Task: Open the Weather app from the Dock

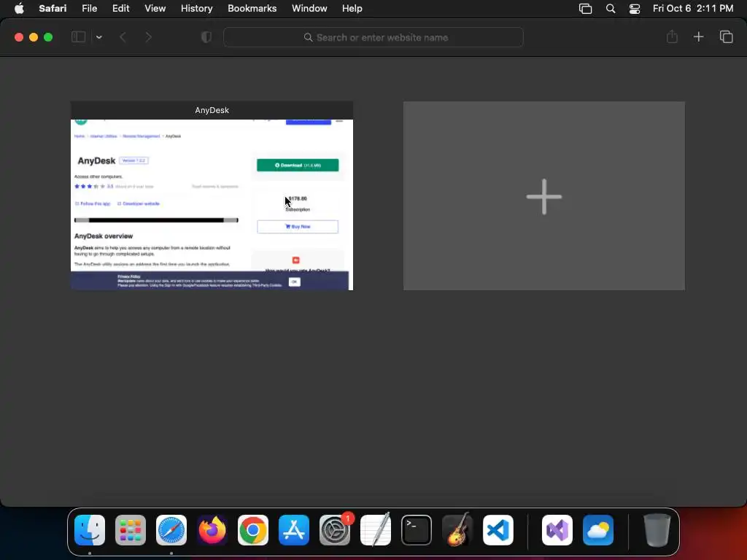Action: point(598,530)
